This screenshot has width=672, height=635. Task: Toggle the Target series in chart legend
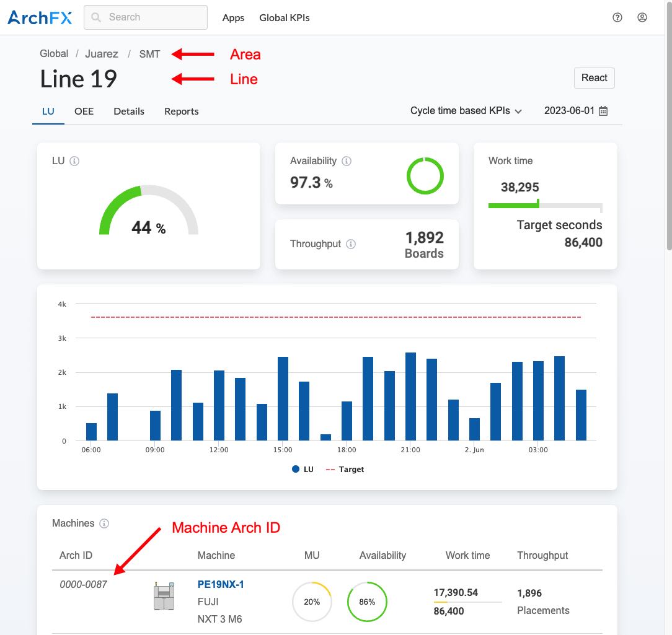coord(345,470)
